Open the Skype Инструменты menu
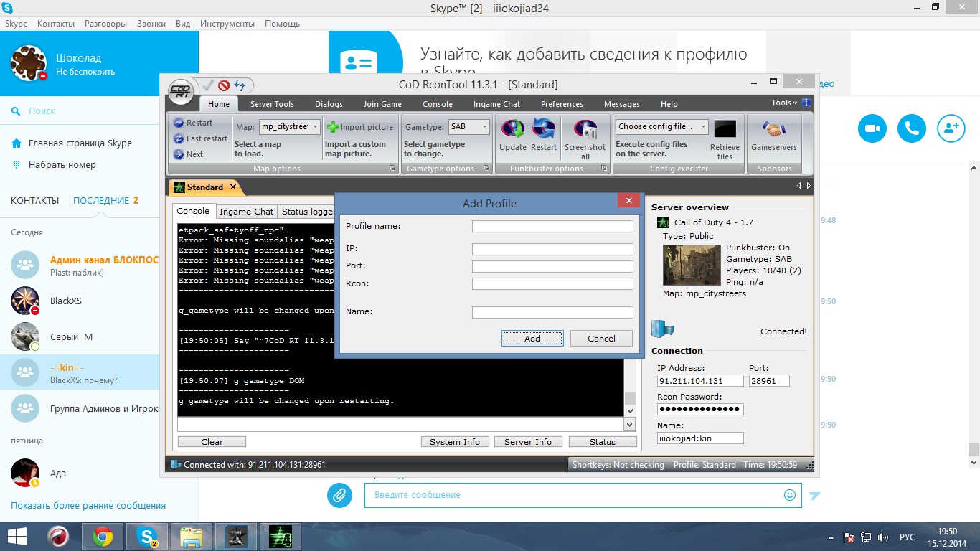Image resolution: width=980 pixels, height=551 pixels. 228,24
